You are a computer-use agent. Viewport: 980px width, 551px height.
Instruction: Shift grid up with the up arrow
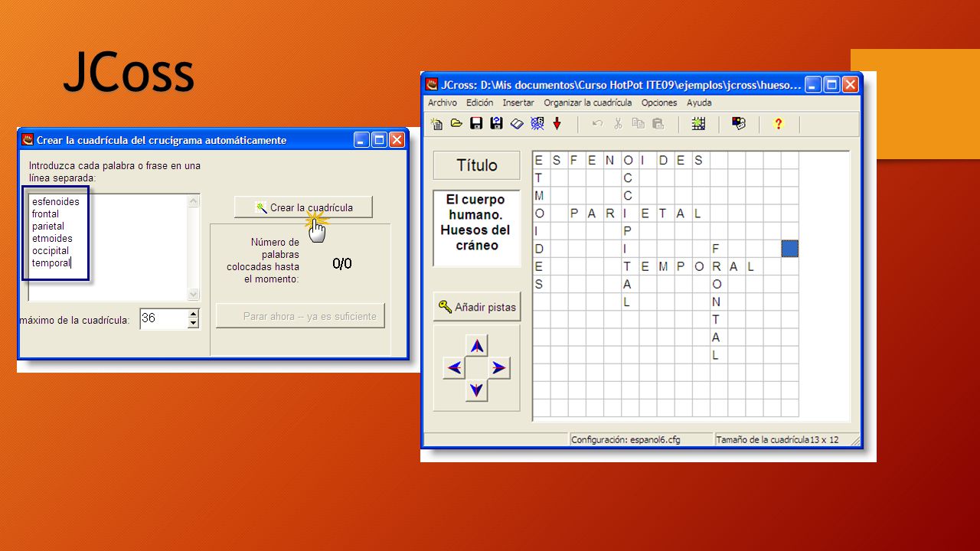coord(477,346)
